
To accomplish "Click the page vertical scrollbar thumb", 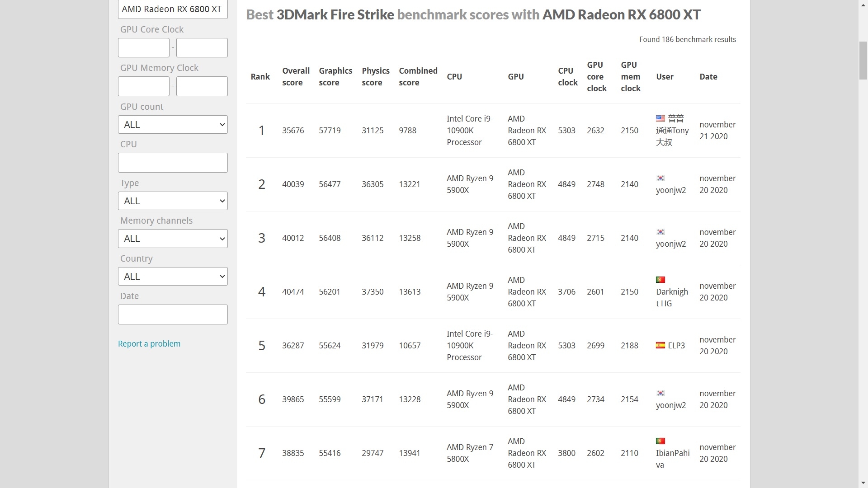I will tap(863, 61).
